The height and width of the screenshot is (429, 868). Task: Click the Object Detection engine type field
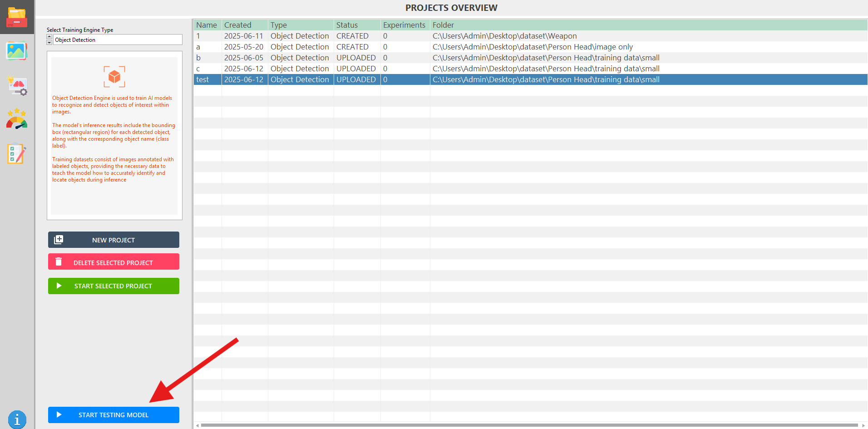pyautogui.click(x=117, y=40)
